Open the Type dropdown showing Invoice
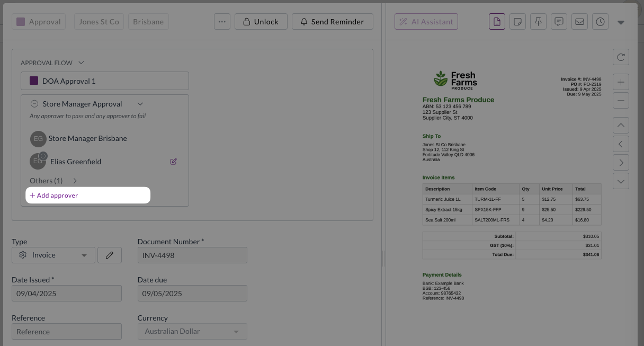644x346 pixels. coord(53,255)
